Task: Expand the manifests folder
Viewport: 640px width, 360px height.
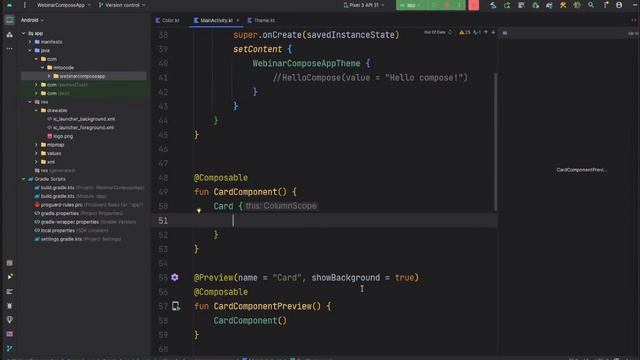Action: coord(30,42)
